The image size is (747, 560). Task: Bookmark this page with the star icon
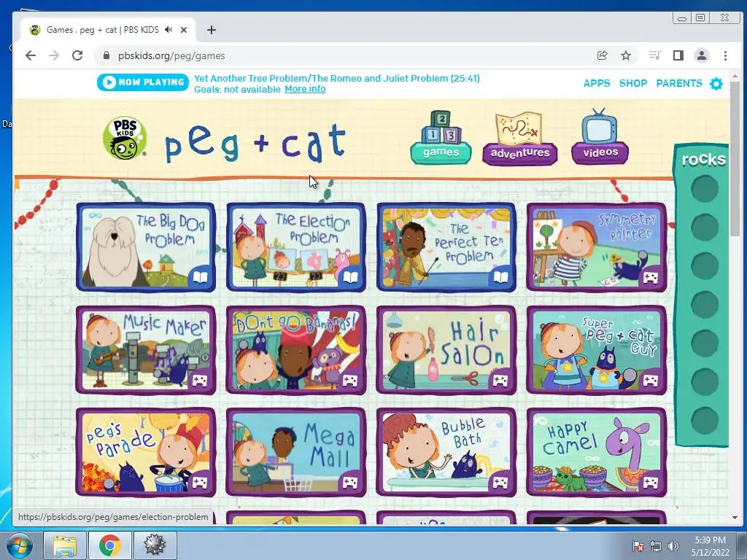point(626,55)
